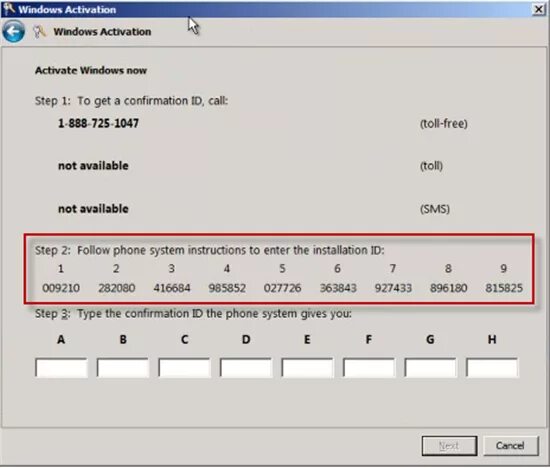
Task: Focus confirmation ID field C
Action: coord(184,368)
